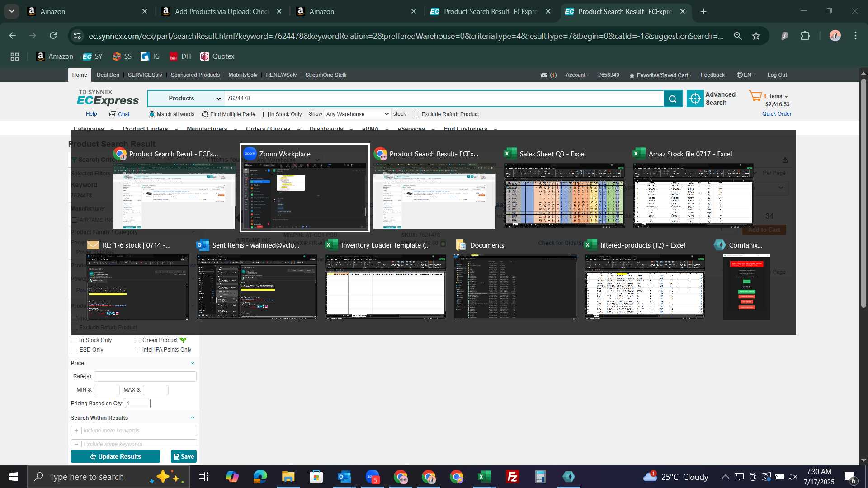Open Chrome three-dot menu

(855, 36)
